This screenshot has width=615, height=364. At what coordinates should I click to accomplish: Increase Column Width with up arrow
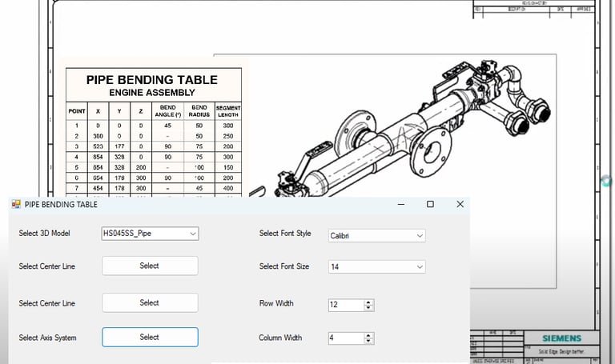coord(368,335)
